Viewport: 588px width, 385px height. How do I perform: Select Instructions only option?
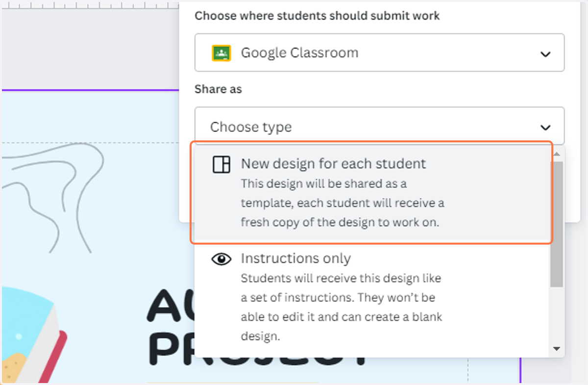(x=372, y=298)
